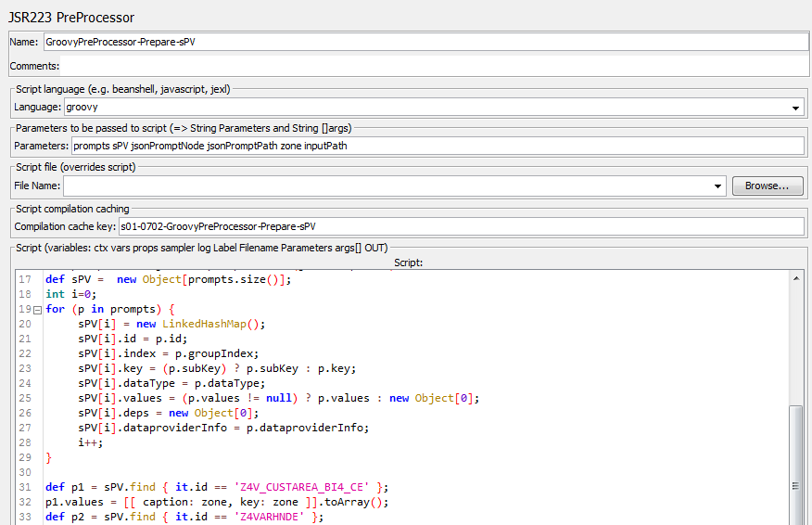This screenshot has height=525, width=812.
Task: Click the Name input field
Action: 425,42
